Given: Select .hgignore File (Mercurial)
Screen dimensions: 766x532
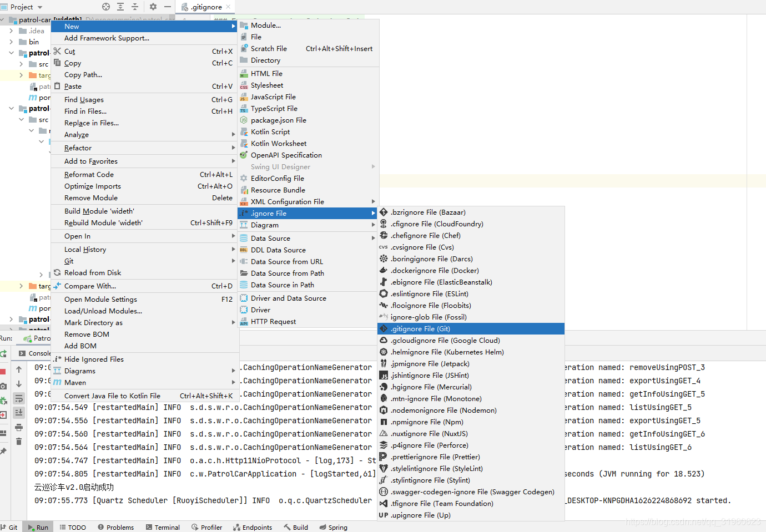Looking at the screenshot, I should pyautogui.click(x=471, y=387).
